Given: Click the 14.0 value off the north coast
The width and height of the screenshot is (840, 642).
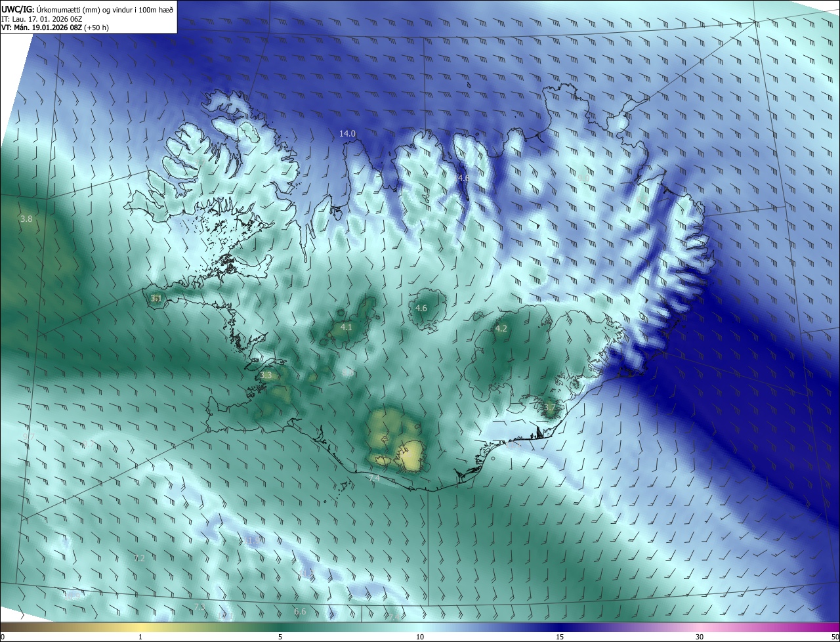Looking at the screenshot, I should [x=347, y=133].
